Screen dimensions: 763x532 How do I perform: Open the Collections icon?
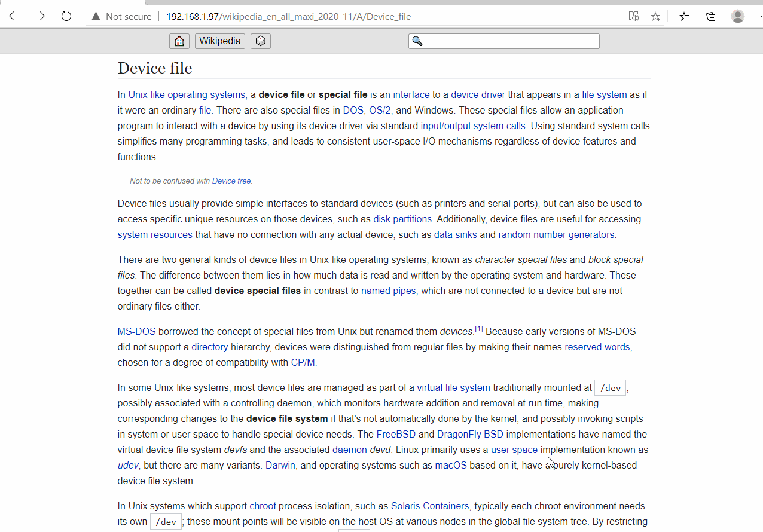[711, 16]
